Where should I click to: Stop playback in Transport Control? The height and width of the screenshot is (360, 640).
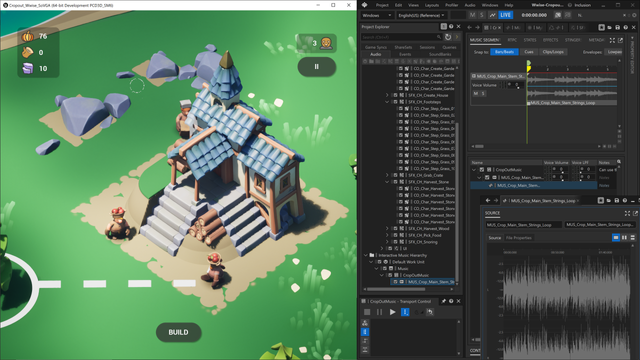tap(367, 312)
